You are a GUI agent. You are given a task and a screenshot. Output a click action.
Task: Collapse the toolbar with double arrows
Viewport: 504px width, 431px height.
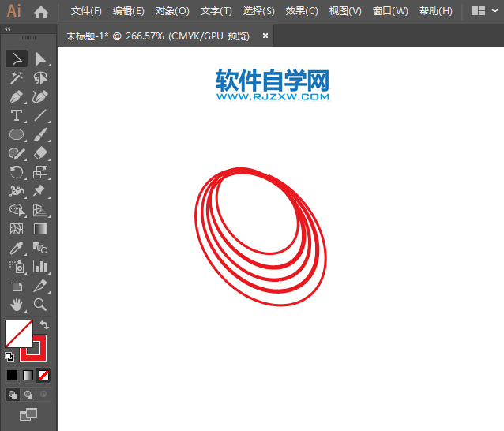click(8, 29)
